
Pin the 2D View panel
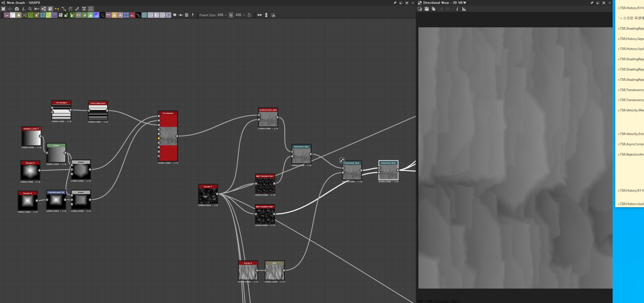[592, 3]
